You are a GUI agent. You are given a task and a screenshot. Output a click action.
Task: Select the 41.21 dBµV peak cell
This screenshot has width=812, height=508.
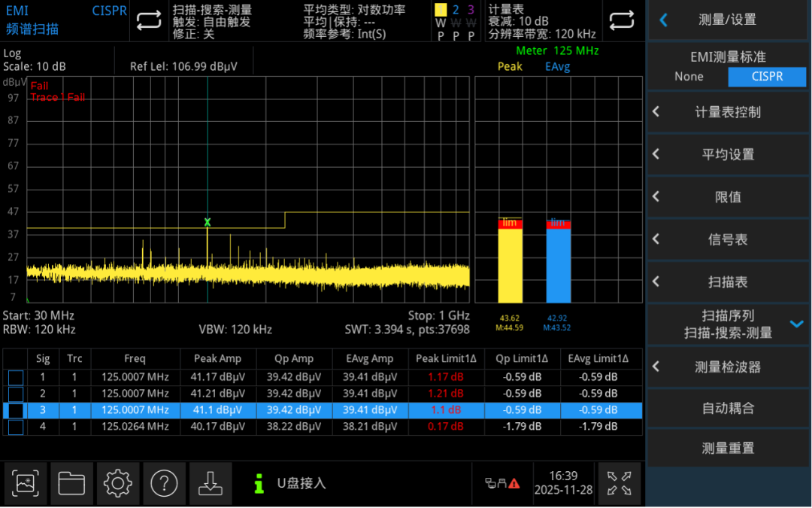click(x=217, y=394)
